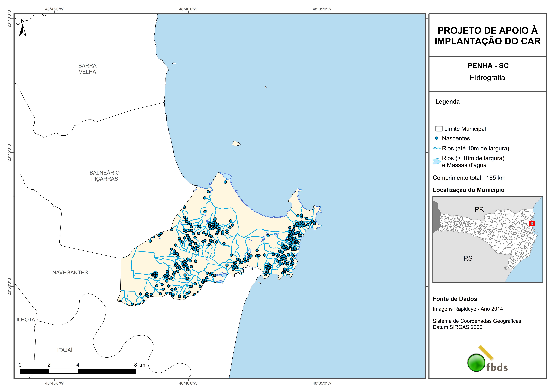
Task: Click the ITAJAÍ municipality label
Action: coord(65,350)
